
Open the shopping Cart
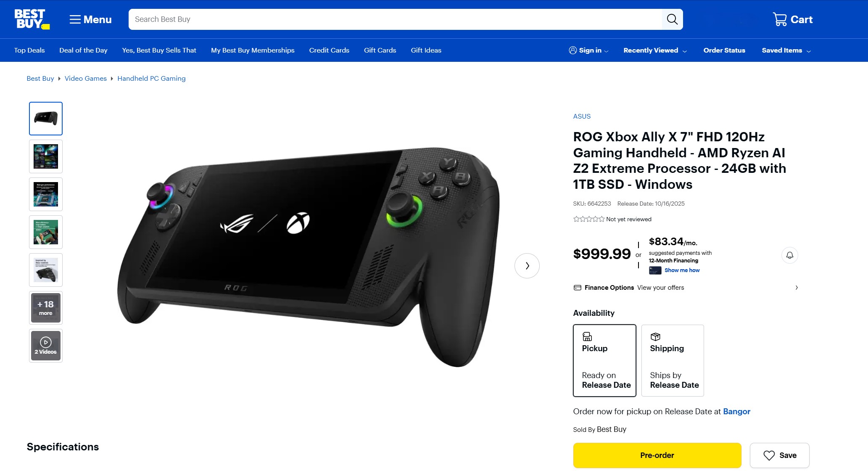click(x=793, y=19)
